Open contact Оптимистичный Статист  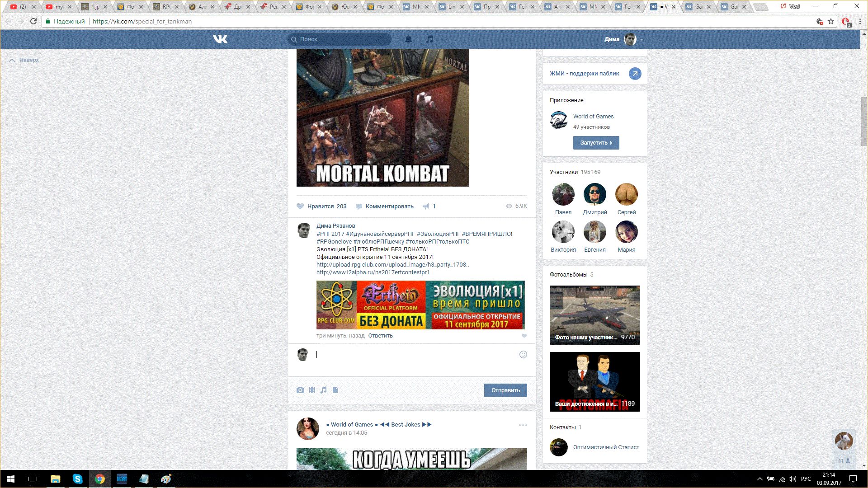(x=606, y=447)
